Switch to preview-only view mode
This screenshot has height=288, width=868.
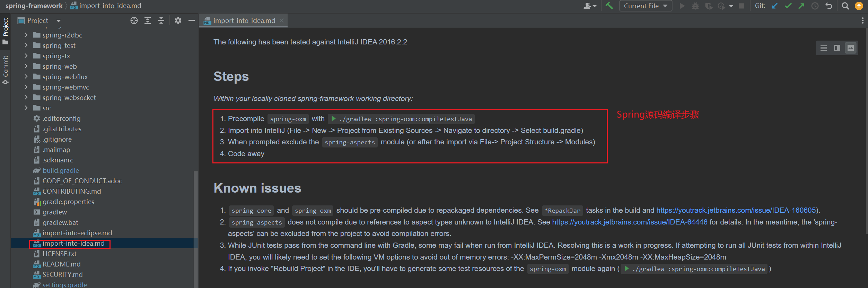click(x=851, y=48)
